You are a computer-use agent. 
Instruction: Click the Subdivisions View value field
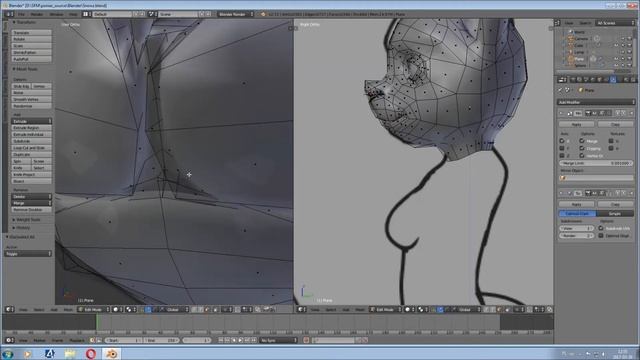[576, 228]
